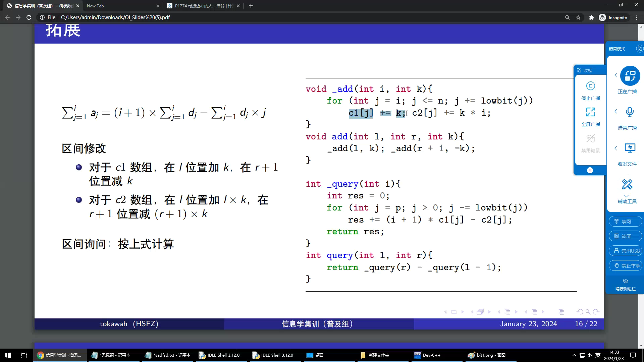The width and height of the screenshot is (644, 362).
Task: Open the Chrome extensions puzzle icon
Action: click(591, 17)
